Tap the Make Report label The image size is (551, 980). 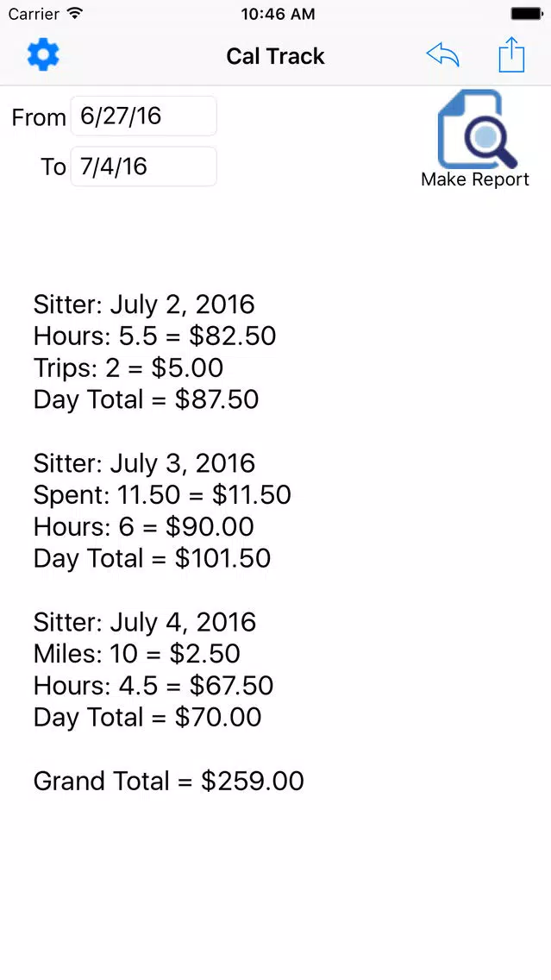tap(475, 179)
